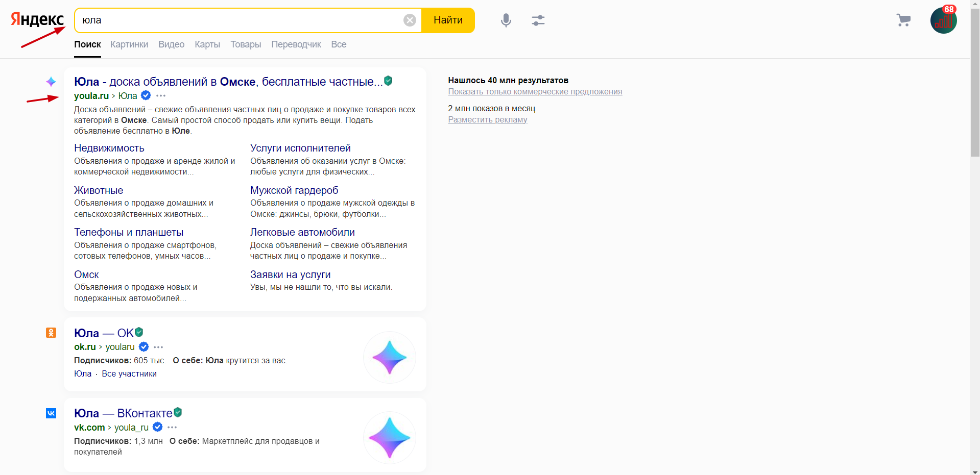Click the Яндекс logo
980x475 pixels.
click(x=37, y=19)
